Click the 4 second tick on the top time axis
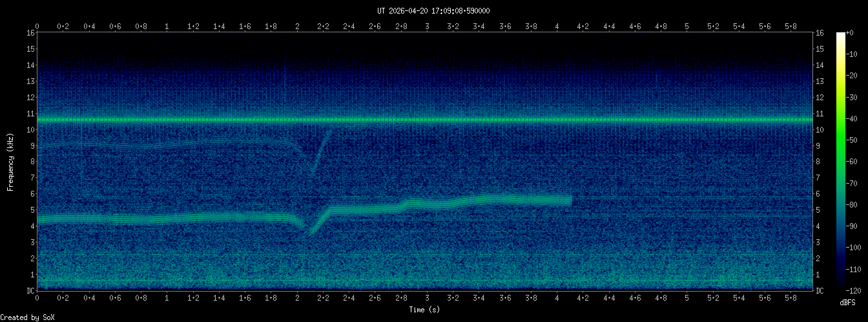The image size is (868, 322). (x=557, y=27)
